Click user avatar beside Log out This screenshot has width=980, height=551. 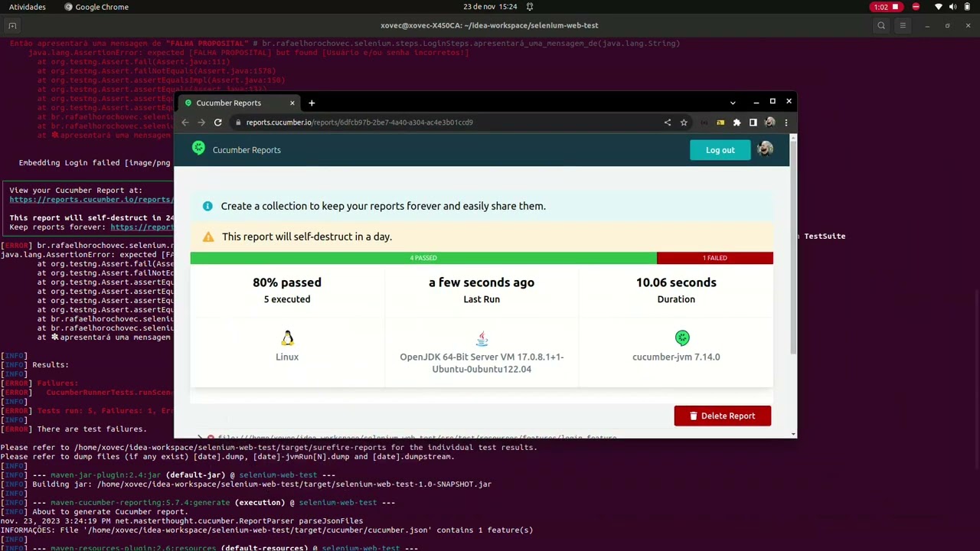[x=765, y=149]
